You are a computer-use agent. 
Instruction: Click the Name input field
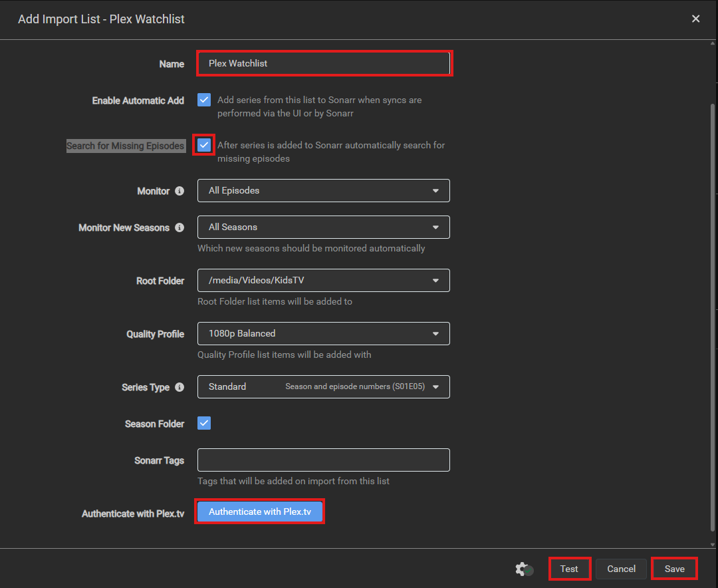tap(323, 63)
